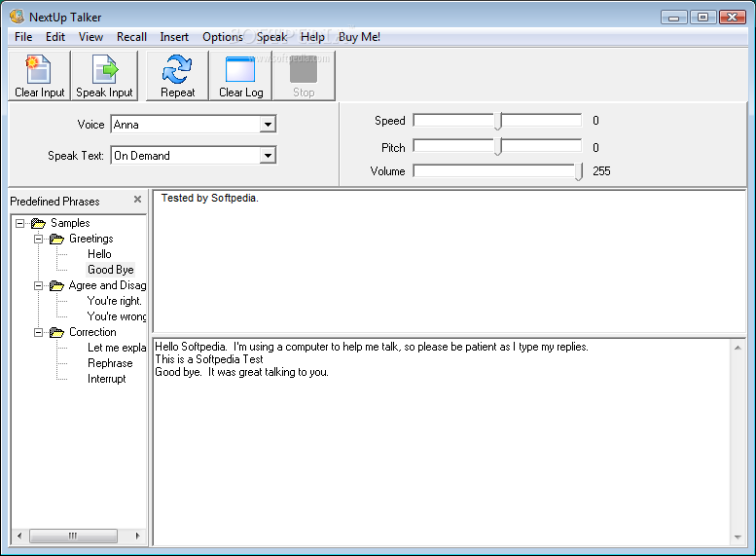
Task: Select the You're right phrase
Action: point(114,301)
